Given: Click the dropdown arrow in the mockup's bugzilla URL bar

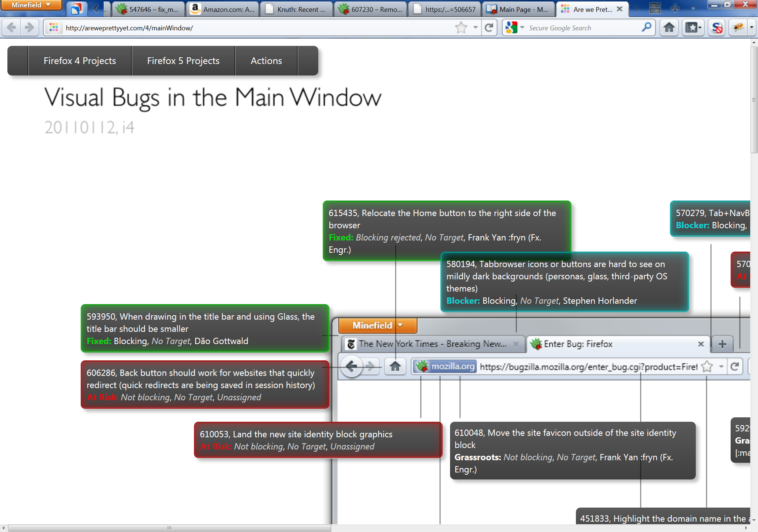Looking at the screenshot, I should [x=721, y=366].
